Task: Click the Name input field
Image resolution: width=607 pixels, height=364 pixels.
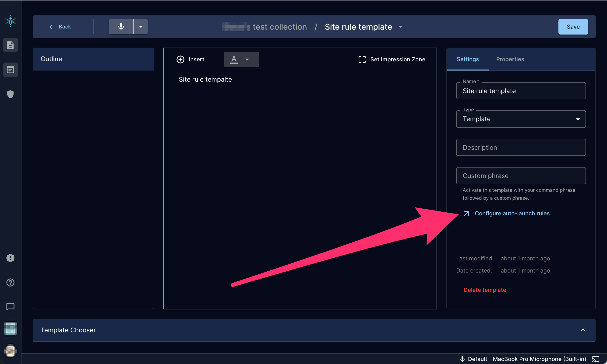Action: coord(521,91)
